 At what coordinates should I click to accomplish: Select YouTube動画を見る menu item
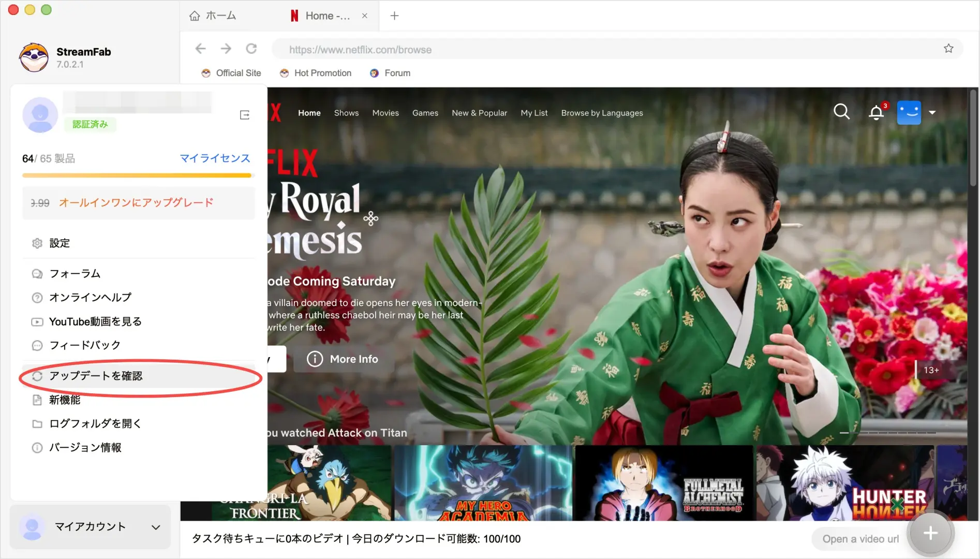click(139, 322)
